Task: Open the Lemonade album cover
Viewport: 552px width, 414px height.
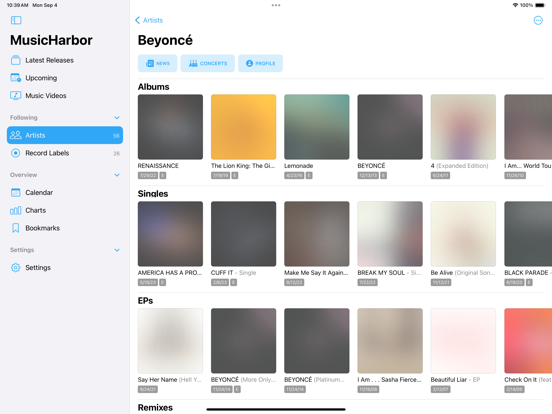Action: (x=317, y=127)
